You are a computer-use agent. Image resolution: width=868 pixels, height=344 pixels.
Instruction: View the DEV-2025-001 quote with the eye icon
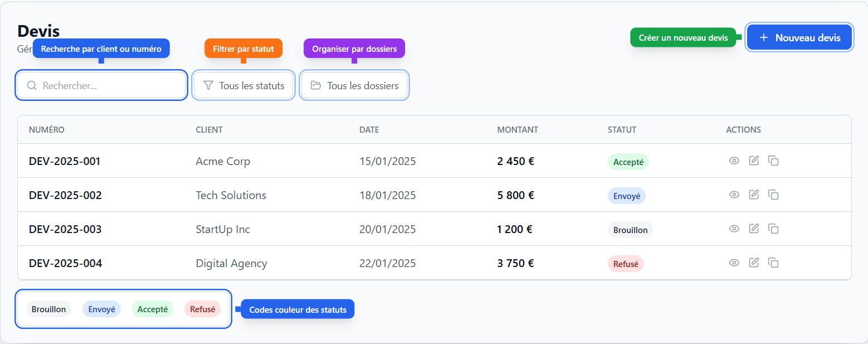pos(734,161)
